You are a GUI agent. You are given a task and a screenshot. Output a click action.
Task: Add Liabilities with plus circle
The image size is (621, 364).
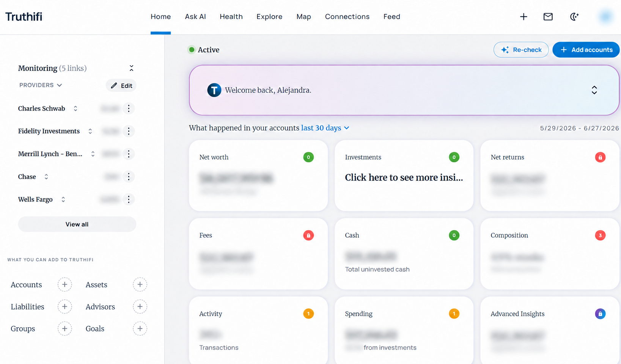pyautogui.click(x=64, y=306)
